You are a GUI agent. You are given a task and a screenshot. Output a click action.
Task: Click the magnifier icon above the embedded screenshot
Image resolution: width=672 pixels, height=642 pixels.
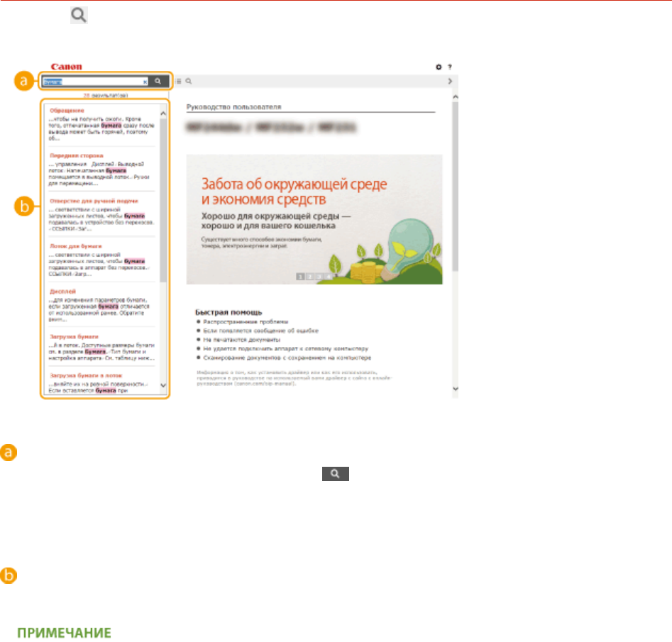point(79,15)
